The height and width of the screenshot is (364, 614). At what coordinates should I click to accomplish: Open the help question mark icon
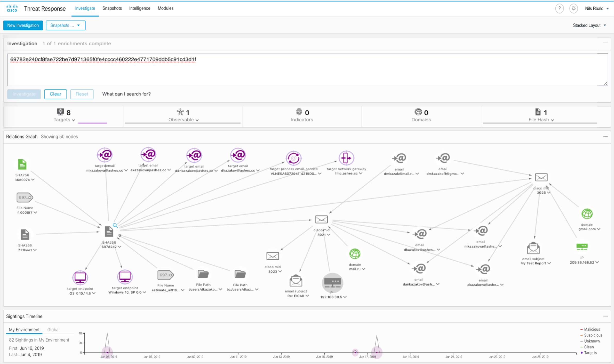(x=559, y=9)
